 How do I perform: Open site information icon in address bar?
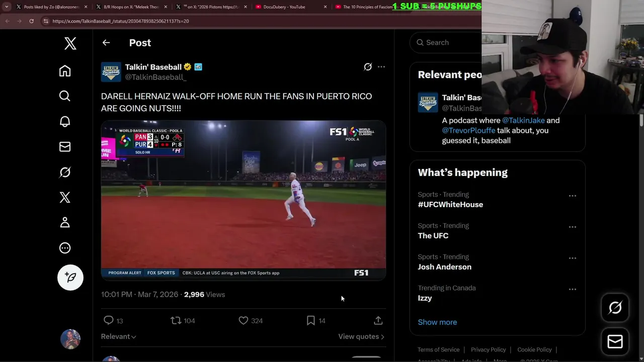(46, 21)
